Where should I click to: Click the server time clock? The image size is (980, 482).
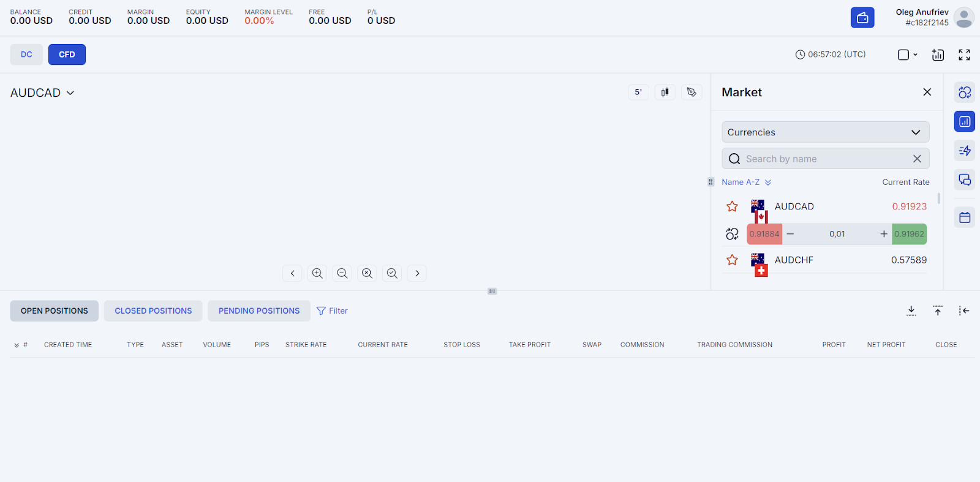coord(831,55)
